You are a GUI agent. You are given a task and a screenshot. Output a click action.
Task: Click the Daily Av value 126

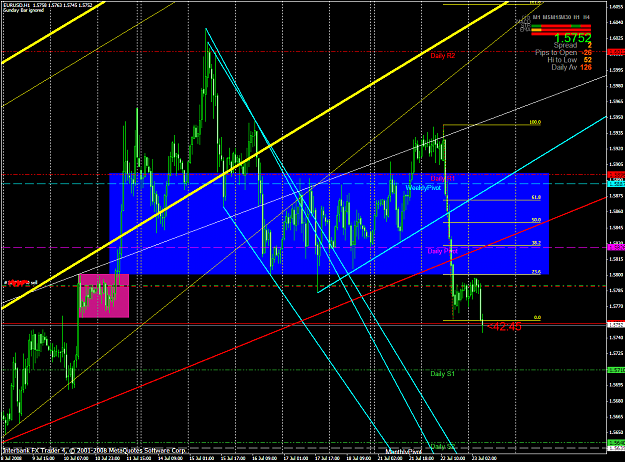tap(586, 67)
